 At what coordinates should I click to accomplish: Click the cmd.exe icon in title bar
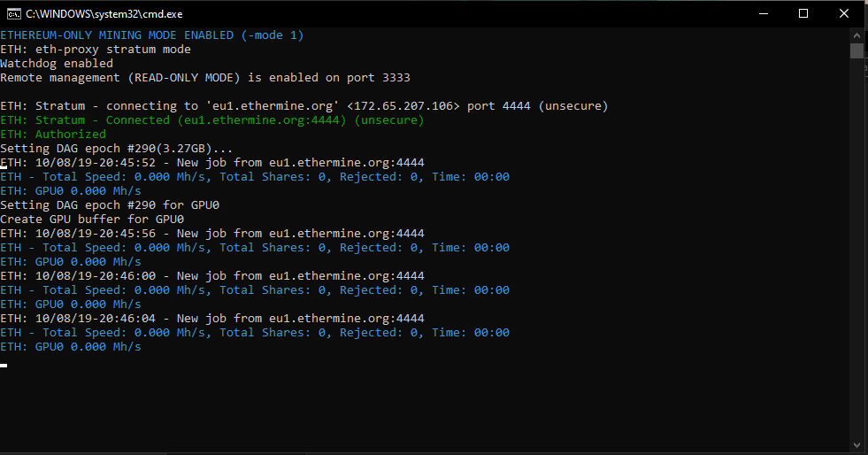point(14,13)
